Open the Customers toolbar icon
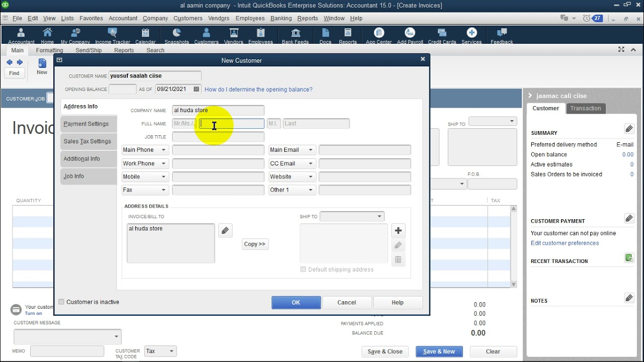Viewport: 644px width, 362px height. pos(206,35)
